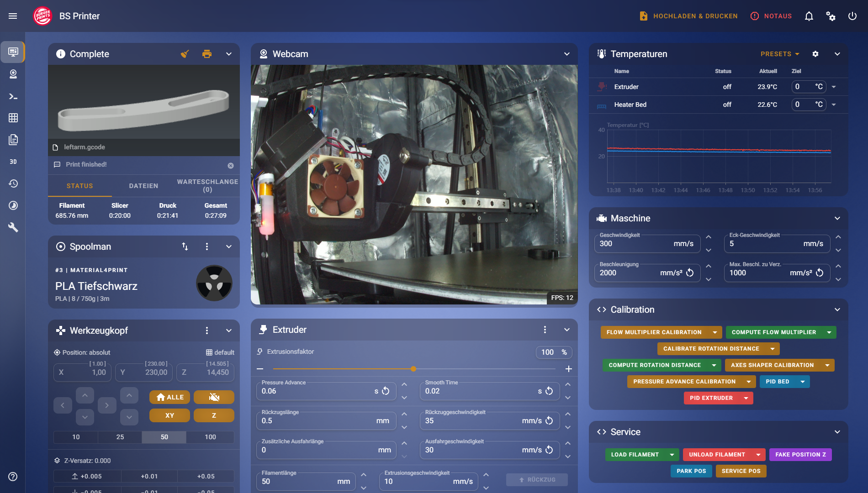
Task: Open the notifications bell in the top bar
Action: [x=809, y=16]
